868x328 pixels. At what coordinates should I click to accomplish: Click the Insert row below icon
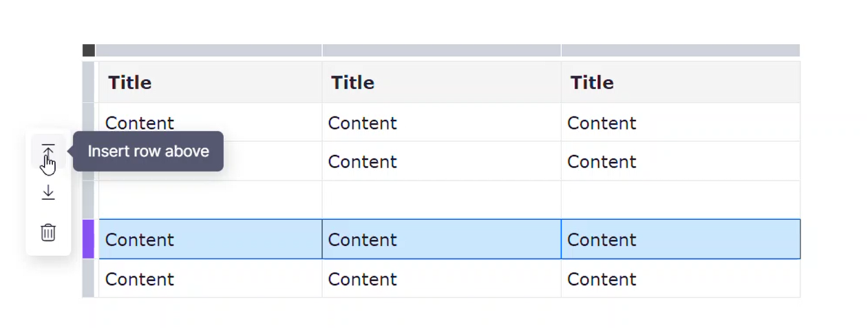[48, 192]
